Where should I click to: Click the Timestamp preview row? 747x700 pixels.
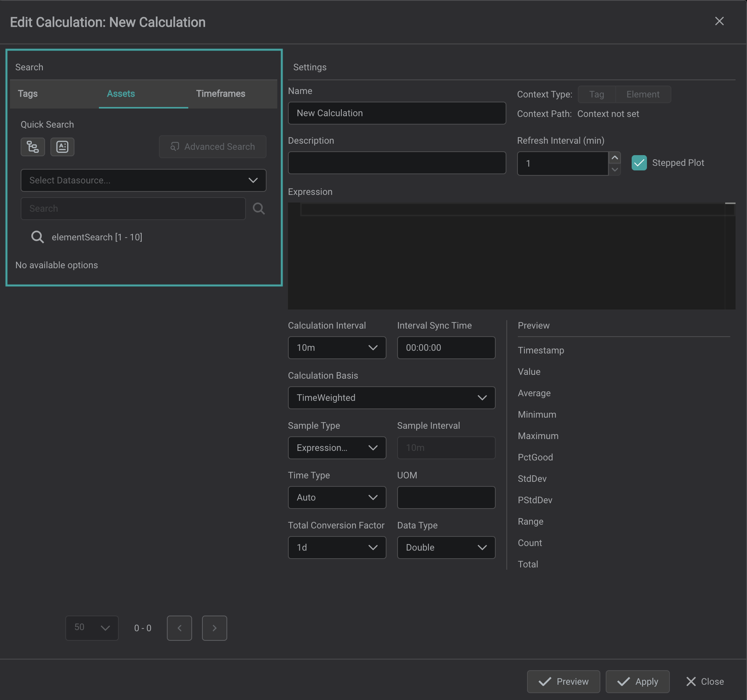click(x=541, y=350)
